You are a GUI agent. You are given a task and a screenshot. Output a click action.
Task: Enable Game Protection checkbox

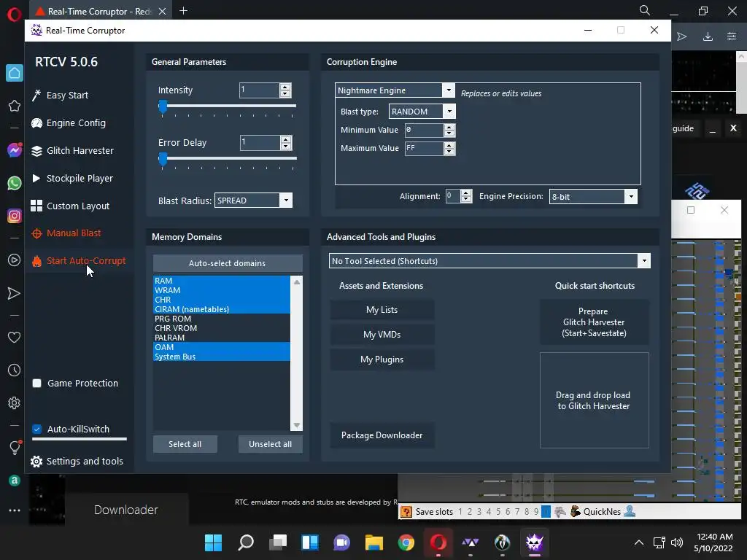(36, 383)
